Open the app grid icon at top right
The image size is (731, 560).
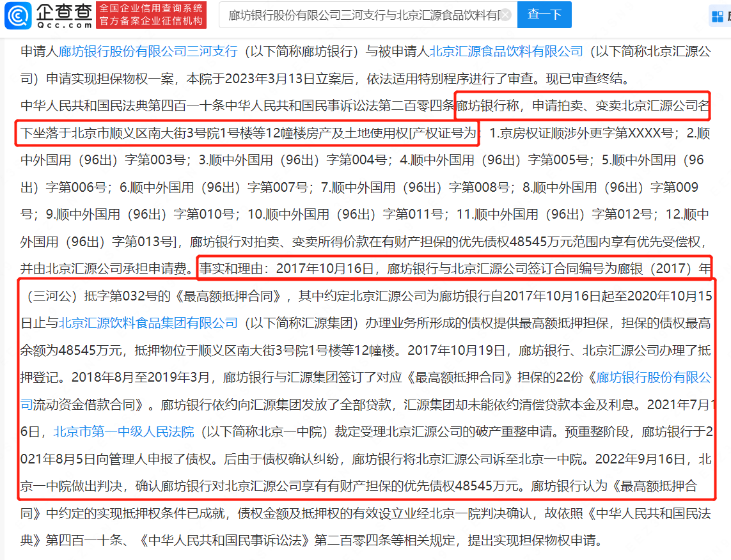pos(718,17)
